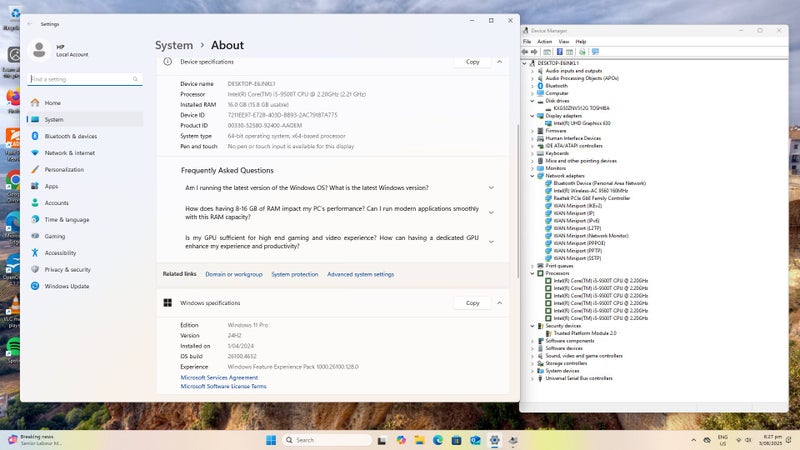Viewport: 800px width, 450px height.
Task: Open Personalization settings page
Action: coord(84,169)
